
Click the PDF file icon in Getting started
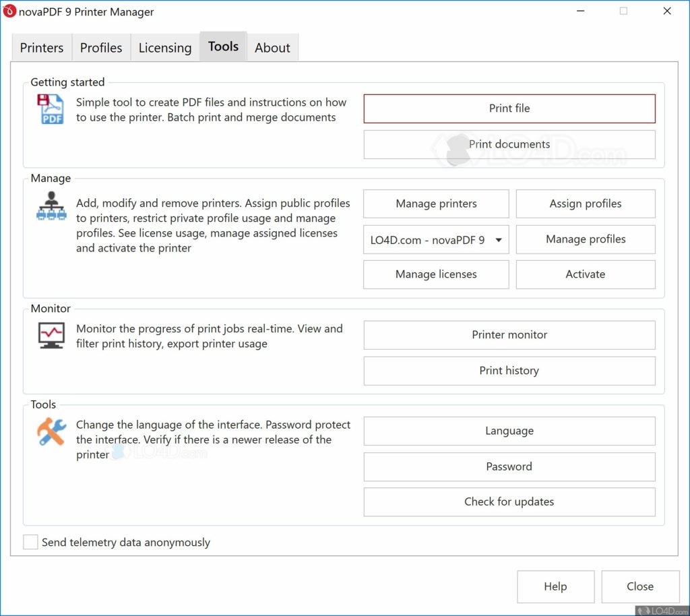point(51,109)
